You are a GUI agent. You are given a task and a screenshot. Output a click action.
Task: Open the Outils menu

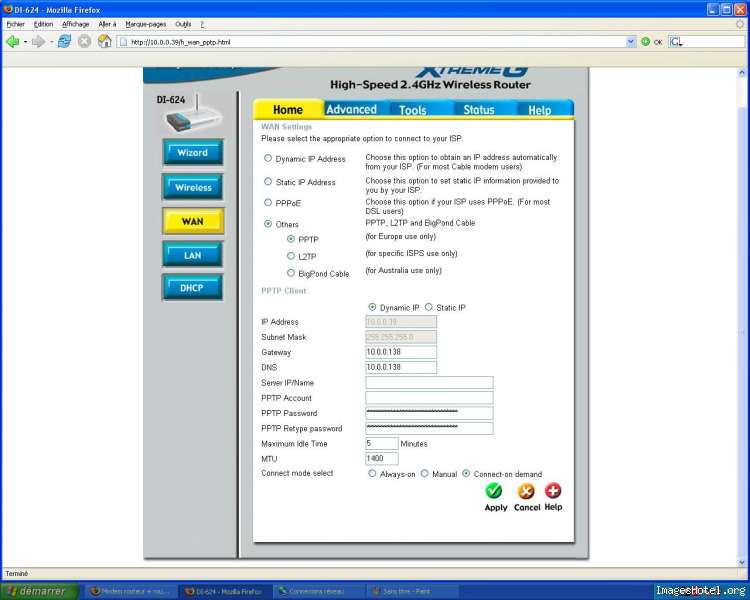coord(183,24)
